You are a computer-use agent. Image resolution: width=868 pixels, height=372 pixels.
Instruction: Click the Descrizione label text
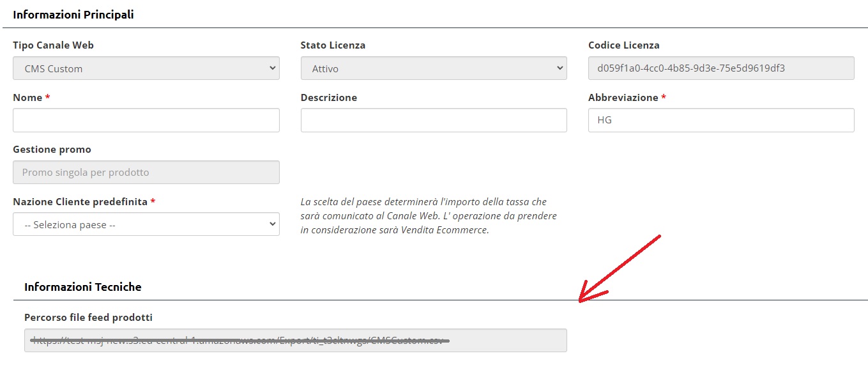[329, 98]
